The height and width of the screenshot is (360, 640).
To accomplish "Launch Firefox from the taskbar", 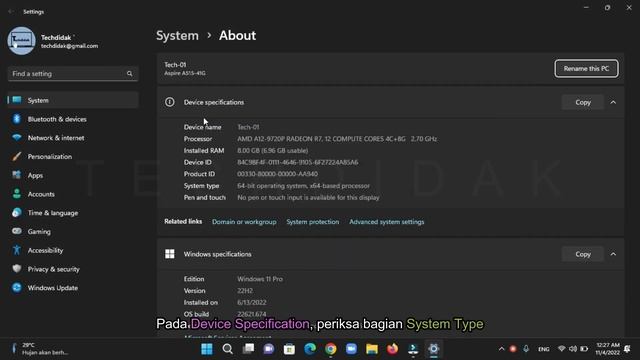I will tap(392, 349).
